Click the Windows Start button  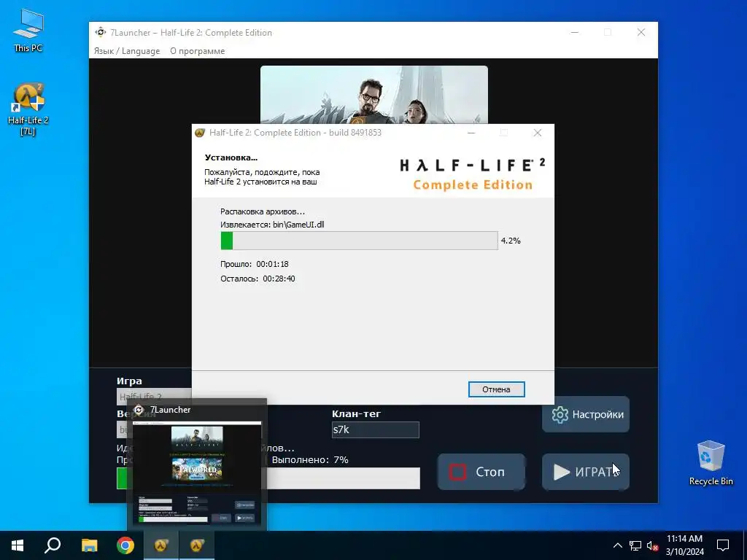[18, 545]
